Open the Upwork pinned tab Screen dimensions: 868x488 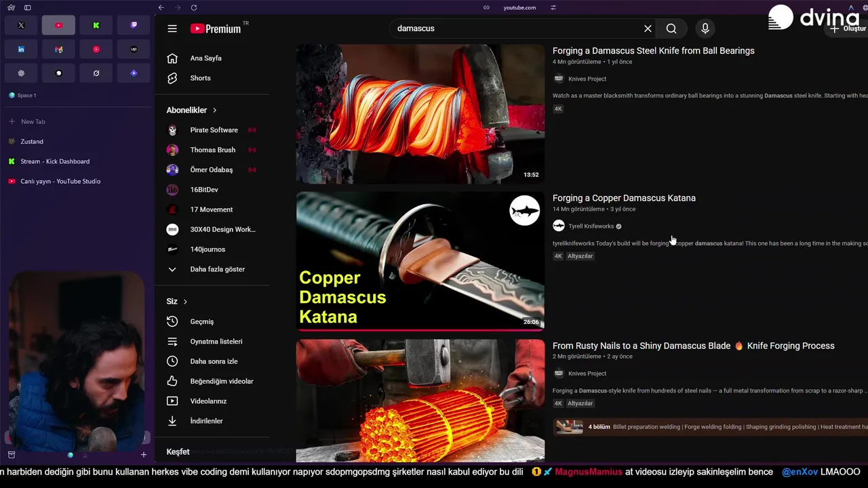pyautogui.click(x=134, y=49)
